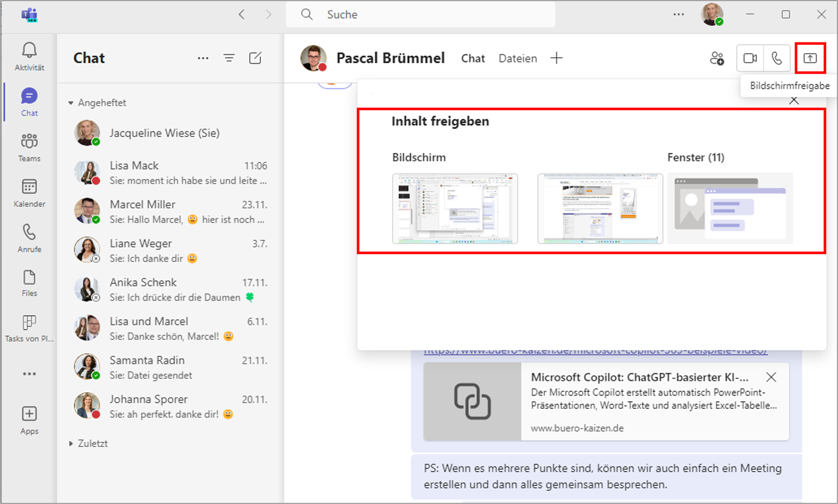The height and width of the screenshot is (504, 838).
Task: Switch to the Dateien tab
Action: point(518,58)
